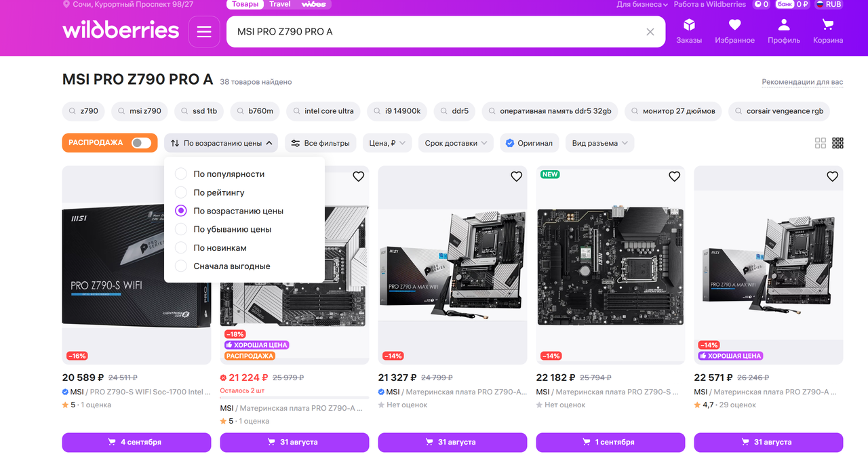
Task: Open the NEW black motherboard product image
Action: point(610,266)
